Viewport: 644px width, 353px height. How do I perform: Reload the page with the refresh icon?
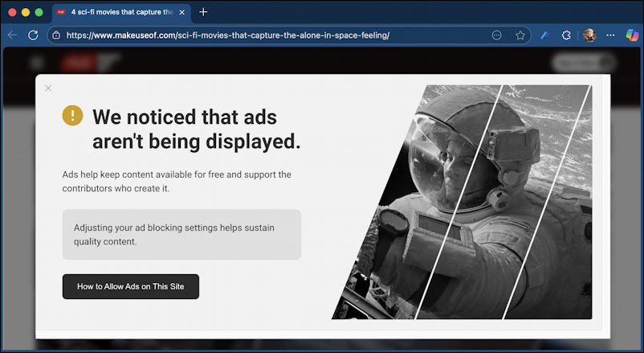coord(33,35)
